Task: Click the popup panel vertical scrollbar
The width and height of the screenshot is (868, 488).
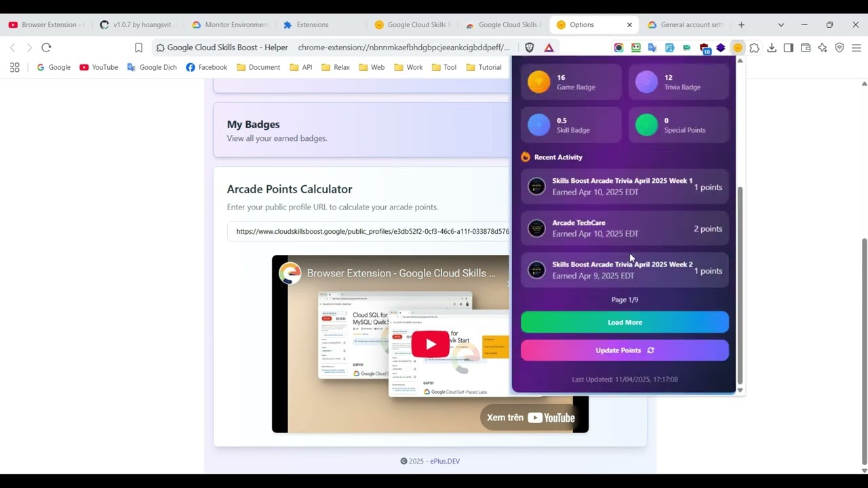Action: (740, 285)
